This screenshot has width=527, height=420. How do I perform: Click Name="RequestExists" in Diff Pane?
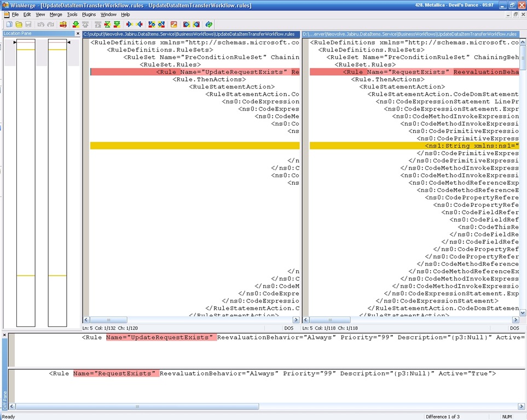[114, 374]
